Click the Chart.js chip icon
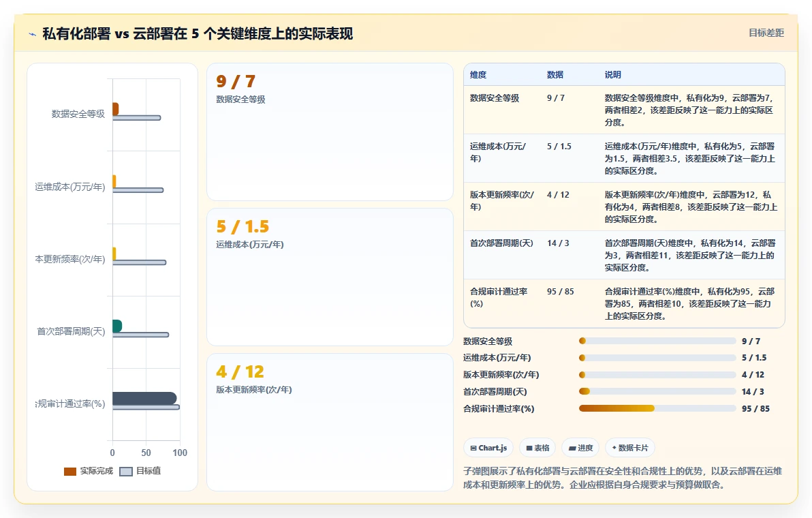This screenshot has width=812, height=518. 473,448
